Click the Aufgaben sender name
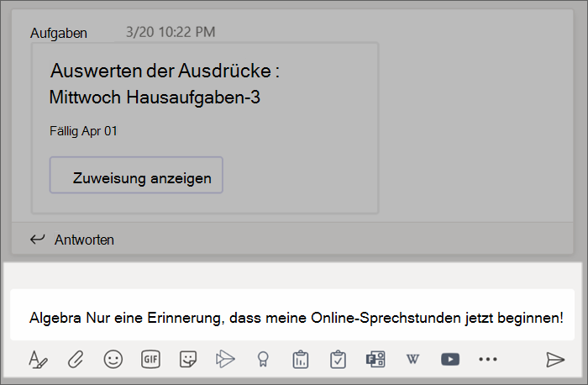The width and height of the screenshot is (588, 385). (59, 33)
